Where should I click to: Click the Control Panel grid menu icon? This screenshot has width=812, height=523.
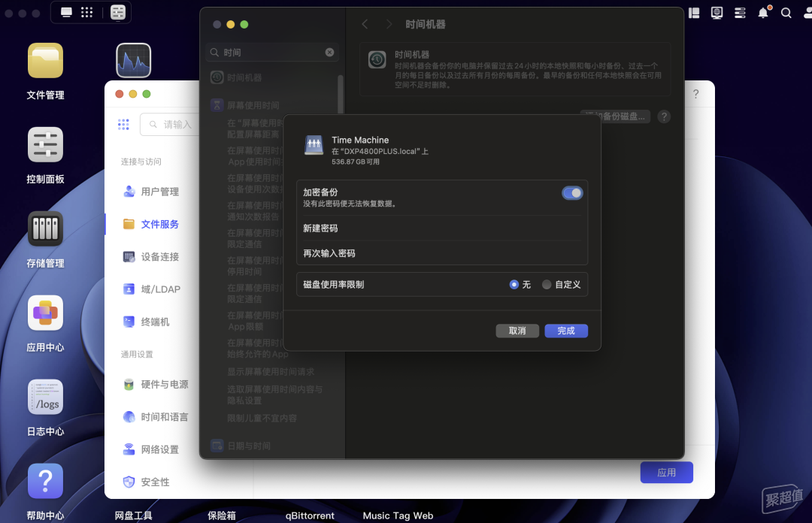pyautogui.click(x=123, y=124)
